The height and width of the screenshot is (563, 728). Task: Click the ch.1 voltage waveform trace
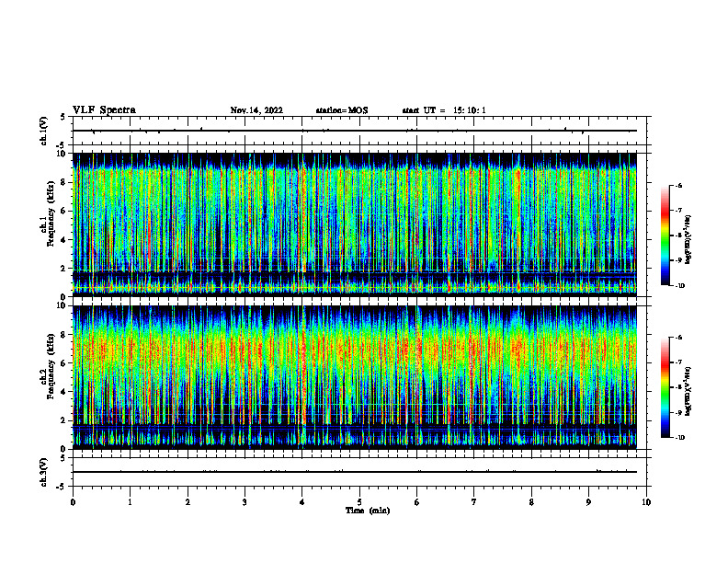coord(355,131)
